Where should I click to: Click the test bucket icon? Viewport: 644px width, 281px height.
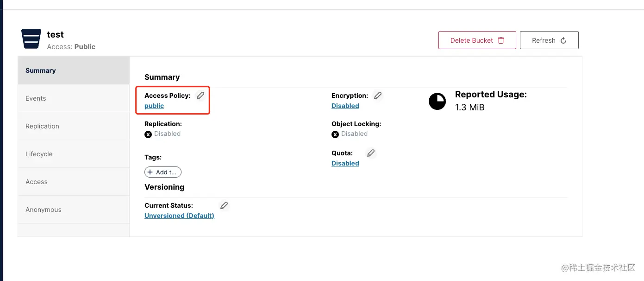pyautogui.click(x=31, y=39)
